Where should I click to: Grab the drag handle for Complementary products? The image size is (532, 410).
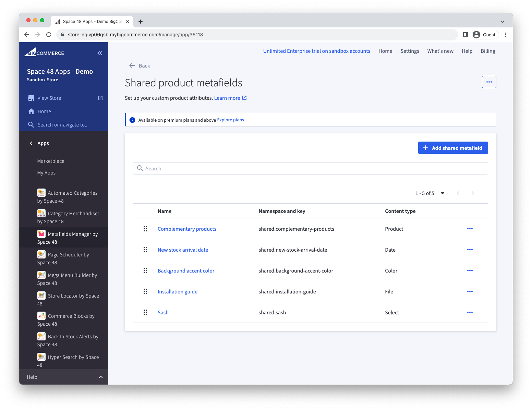click(x=145, y=229)
